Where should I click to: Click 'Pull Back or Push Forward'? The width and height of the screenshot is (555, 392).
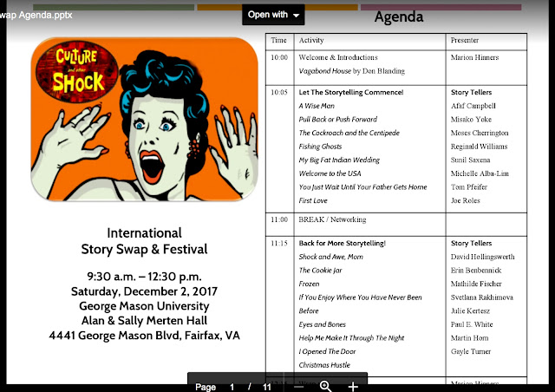tap(338, 119)
